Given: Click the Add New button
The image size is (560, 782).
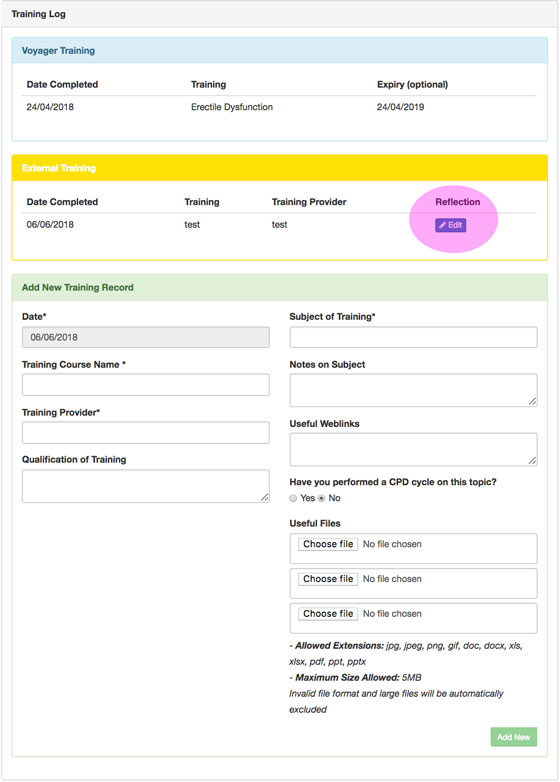Looking at the screenshot, I should [514, 737].
